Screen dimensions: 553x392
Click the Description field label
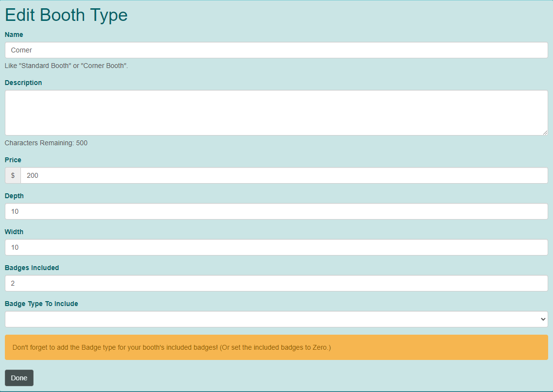pyautogui.click(x=23, y=83)
